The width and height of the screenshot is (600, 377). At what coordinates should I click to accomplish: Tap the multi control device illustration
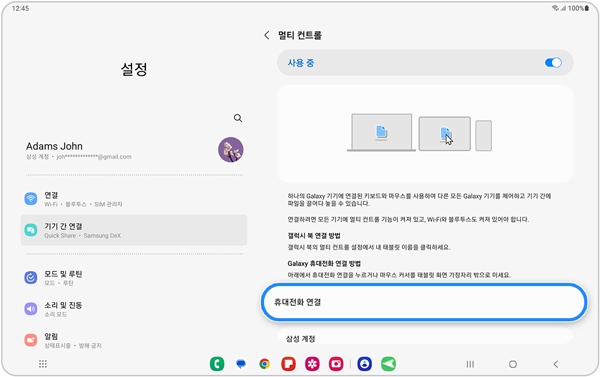419,132
